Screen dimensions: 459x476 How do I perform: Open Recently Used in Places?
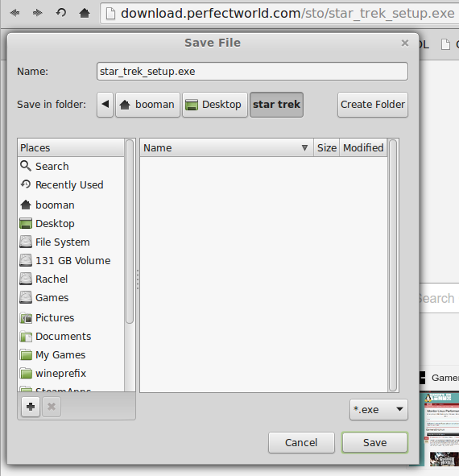pos(71,185)
